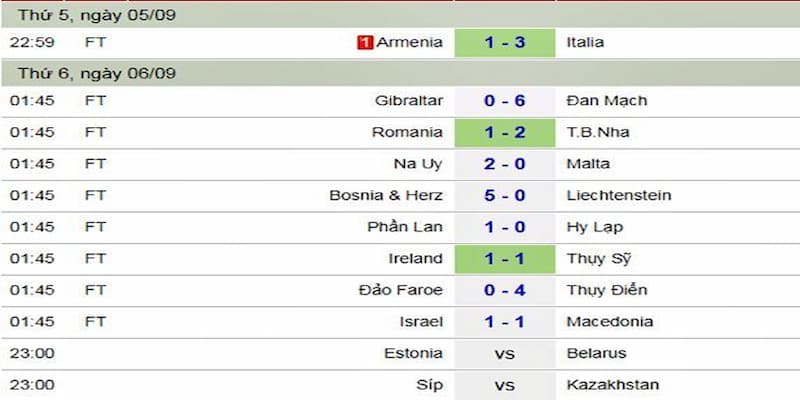Open the 2 - 0 score against Malta
800x400 pixels.
pos(504,163)
